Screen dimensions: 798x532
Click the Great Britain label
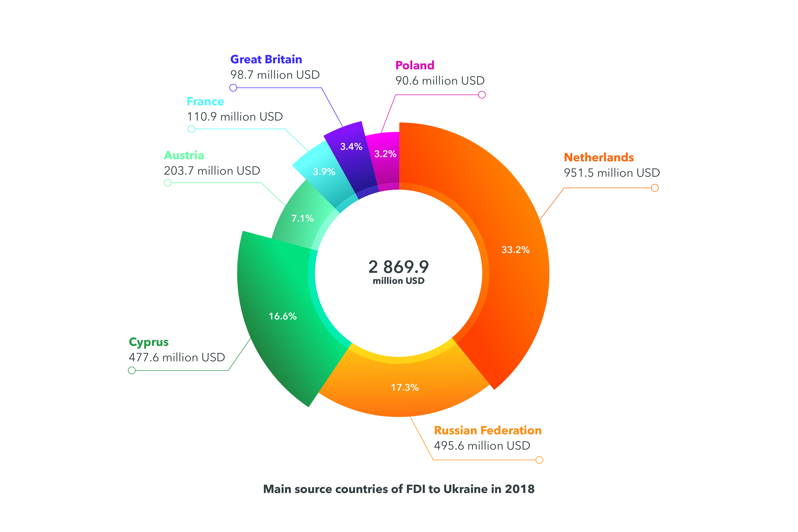point(266,59)
